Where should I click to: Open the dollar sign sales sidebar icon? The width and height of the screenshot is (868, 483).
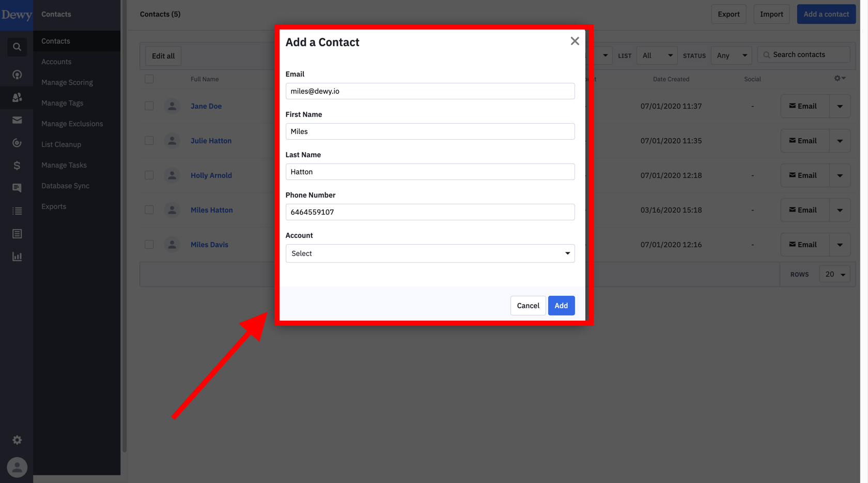point(17,165)
